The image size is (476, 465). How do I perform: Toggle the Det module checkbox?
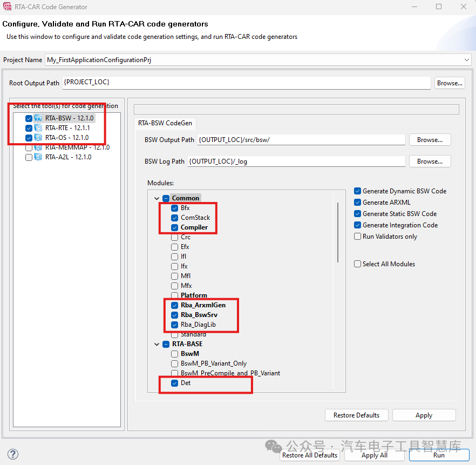point(174,383)
